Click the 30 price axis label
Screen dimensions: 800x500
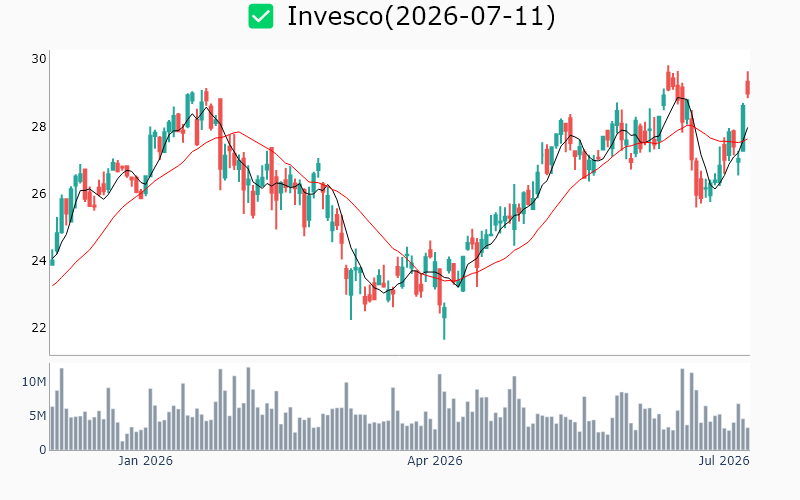(39, 59)
